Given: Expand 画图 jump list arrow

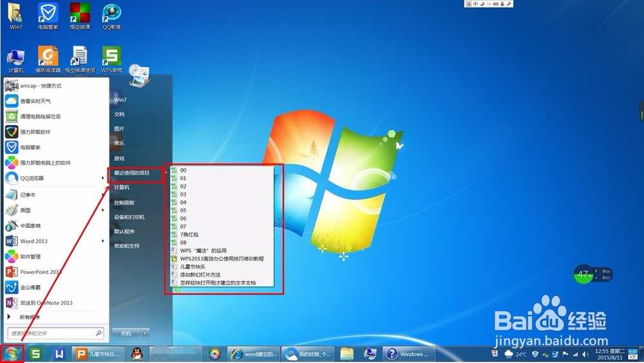Looking at the screenshot, I should (102, 210).
